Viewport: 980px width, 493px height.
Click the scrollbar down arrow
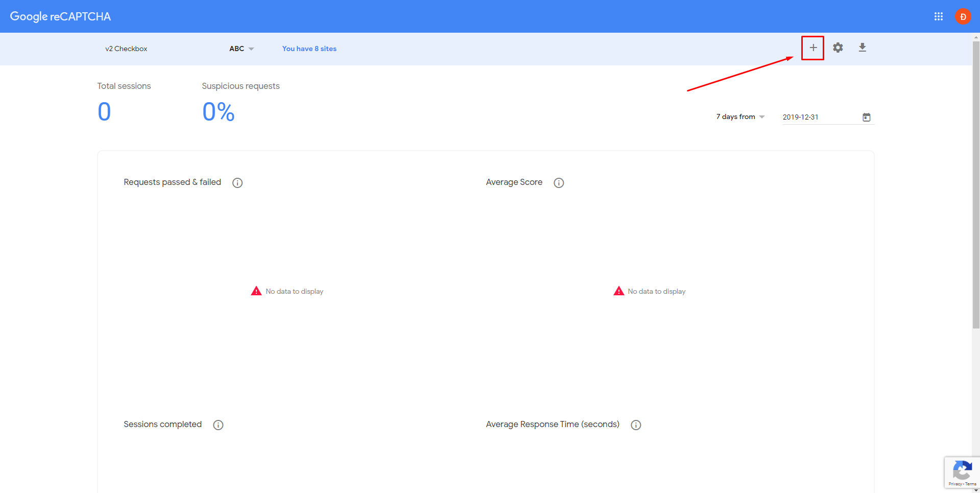(x=976, y=490)
